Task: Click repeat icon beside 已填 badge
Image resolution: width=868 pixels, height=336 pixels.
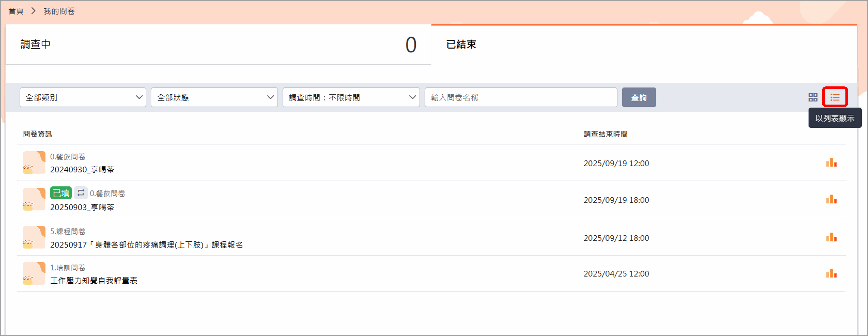Action: pyautogui.click(x=81, y=193)
